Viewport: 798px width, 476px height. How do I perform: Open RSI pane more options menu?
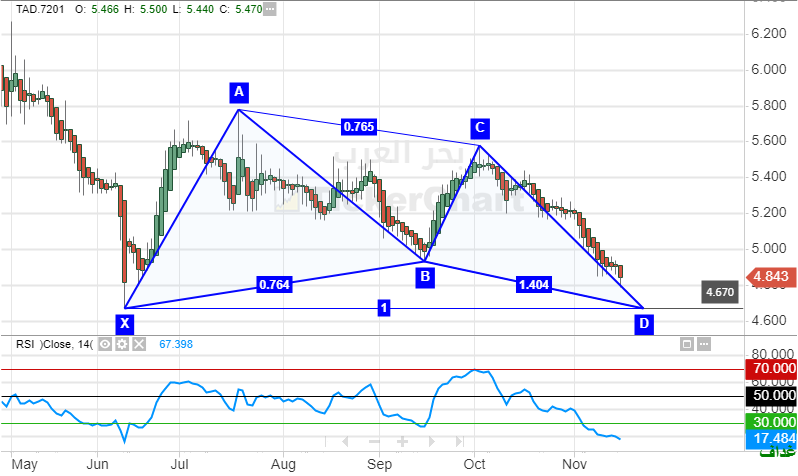pos(703,344)
